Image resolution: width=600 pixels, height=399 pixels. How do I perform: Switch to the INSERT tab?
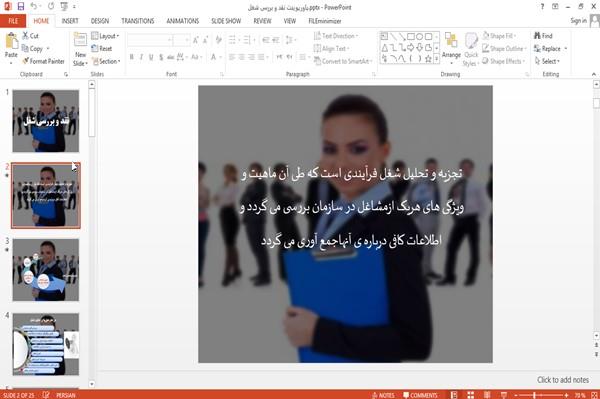click(x=70, y=21)
